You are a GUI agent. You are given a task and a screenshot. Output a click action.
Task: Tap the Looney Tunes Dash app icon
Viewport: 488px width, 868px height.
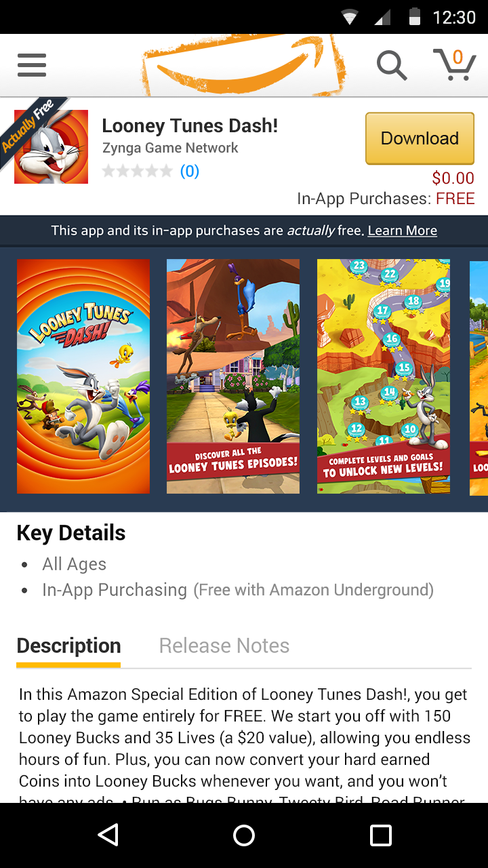(51, 146)
